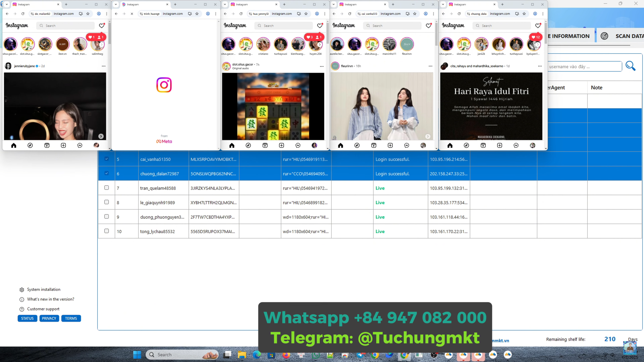The image size is (644, 362).
Task: Open File Explorer from taskbar
Action: (x=242, y=355)
